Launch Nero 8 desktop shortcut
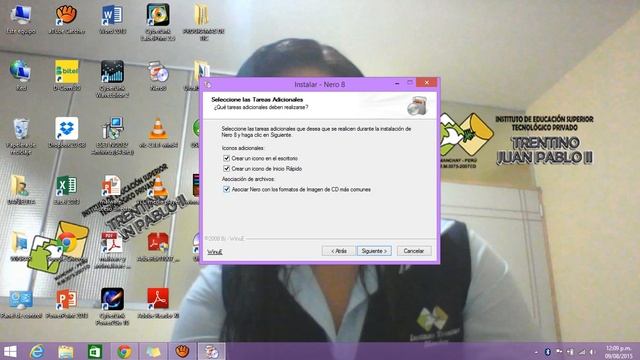Screen dimensions: 640x360 158,76
